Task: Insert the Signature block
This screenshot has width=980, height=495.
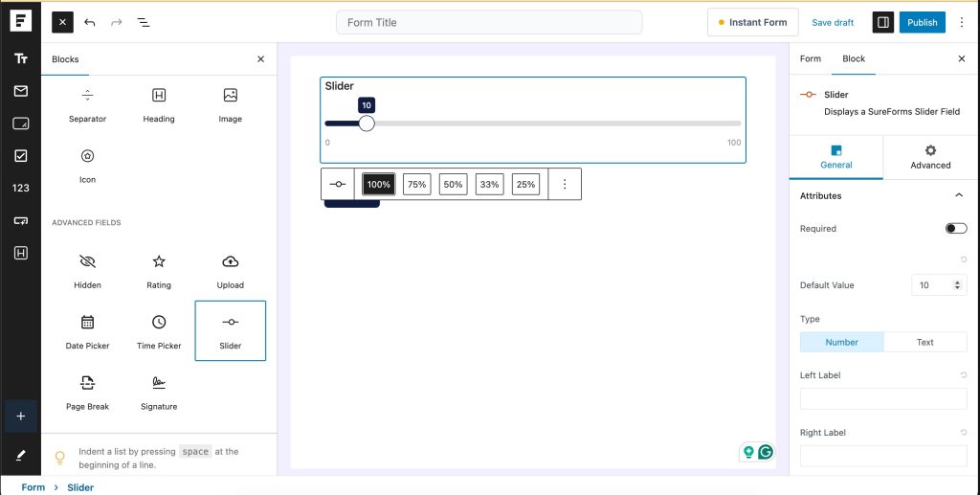Action: pyautogui.click(x=159, y=392)
